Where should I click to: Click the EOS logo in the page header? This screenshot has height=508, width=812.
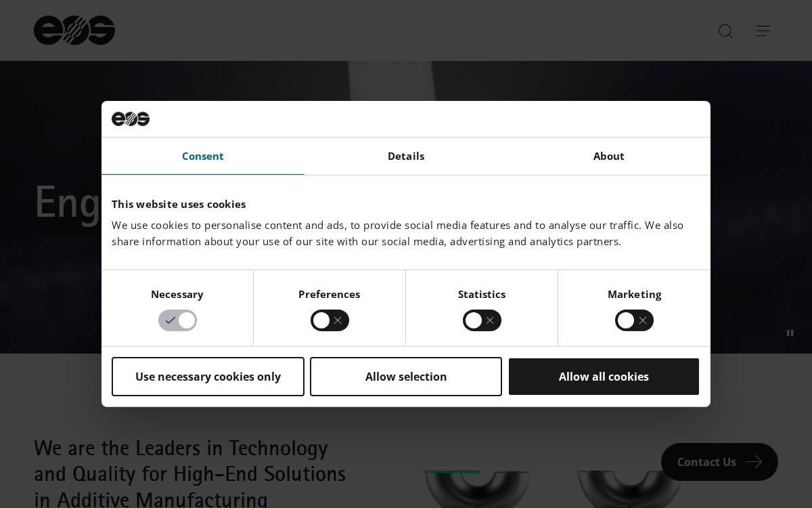point(74,30)
